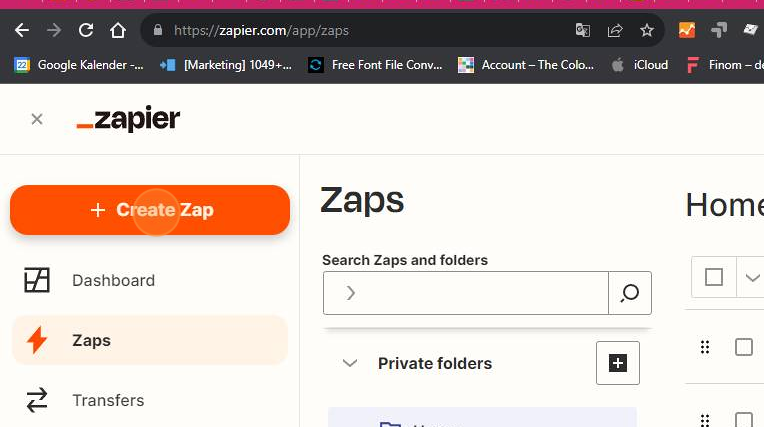Open the browser home page icon
The width and height of the screenshot is (764, 427).
point(117,30)
